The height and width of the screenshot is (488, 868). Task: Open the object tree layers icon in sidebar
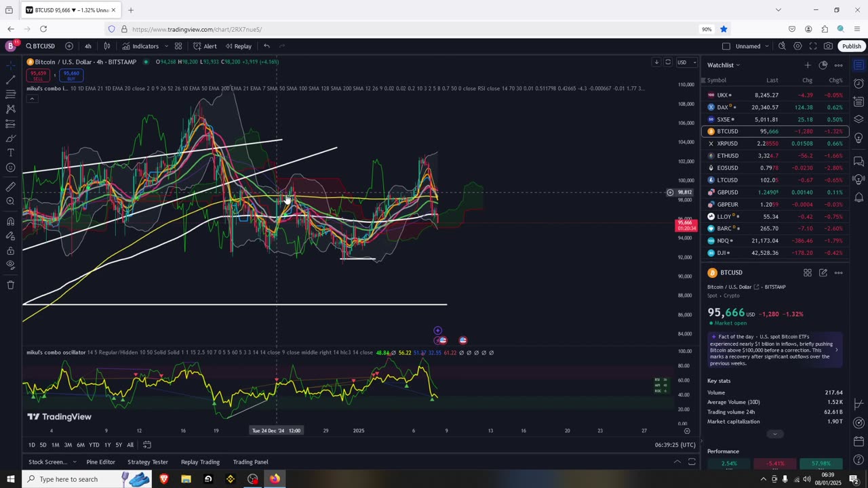coord(859,119)
